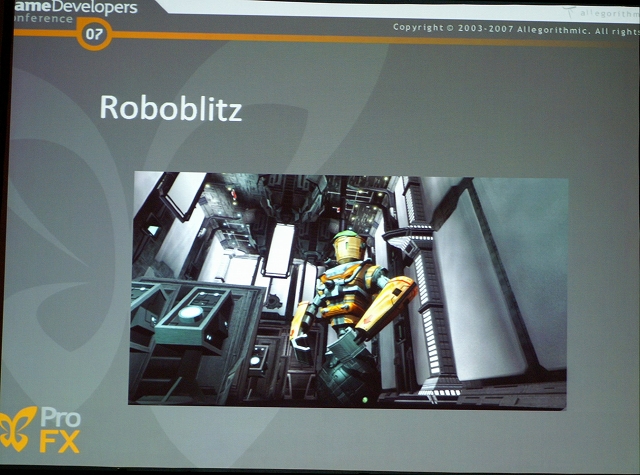Click the robot's torso in the screenshot

[x=345, y=290]
